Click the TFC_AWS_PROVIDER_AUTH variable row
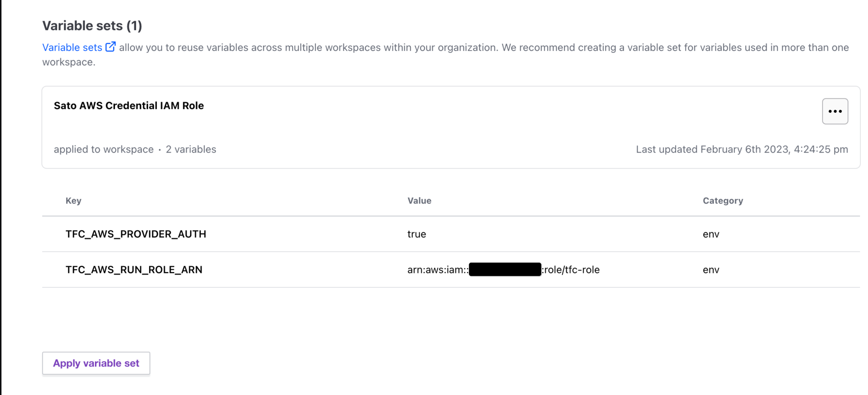This screenshot has height=395, width=868. [x=136, y=234]
